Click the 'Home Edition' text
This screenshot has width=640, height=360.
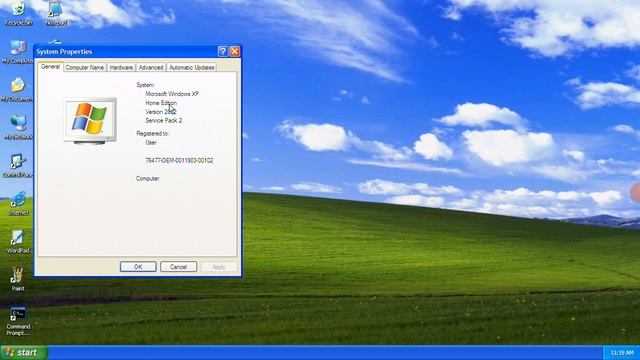(x=161, y=103)
